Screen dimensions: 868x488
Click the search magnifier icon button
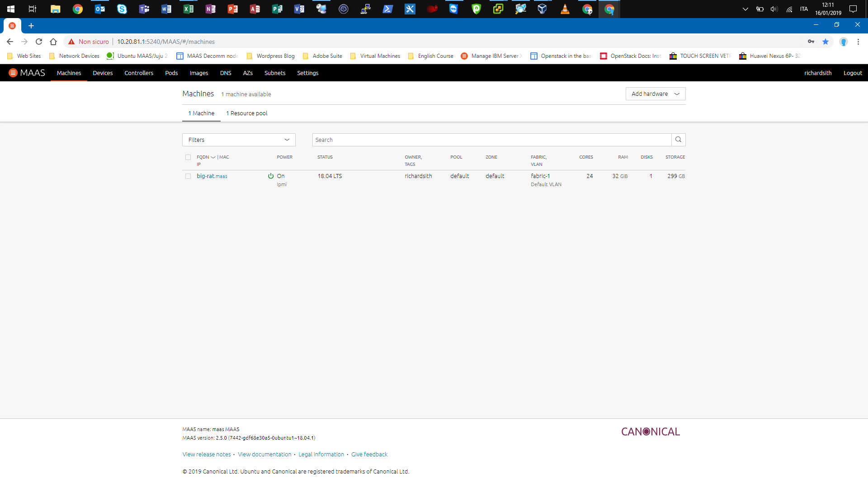click(x=678, y=140)
